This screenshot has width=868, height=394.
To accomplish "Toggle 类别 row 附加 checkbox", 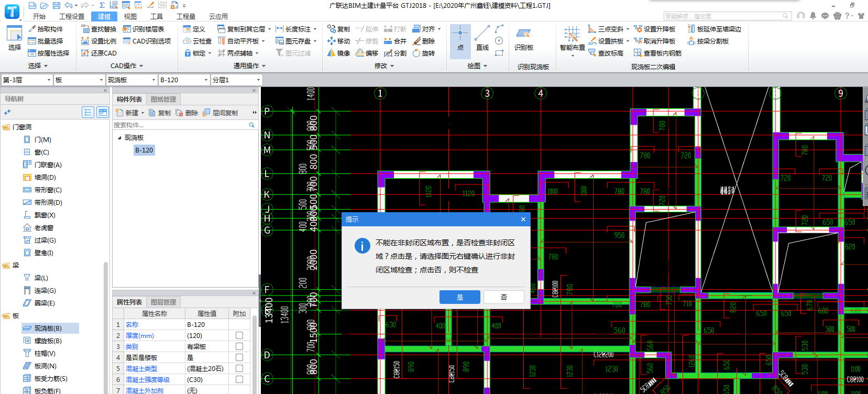I will [x=239, y=346].
